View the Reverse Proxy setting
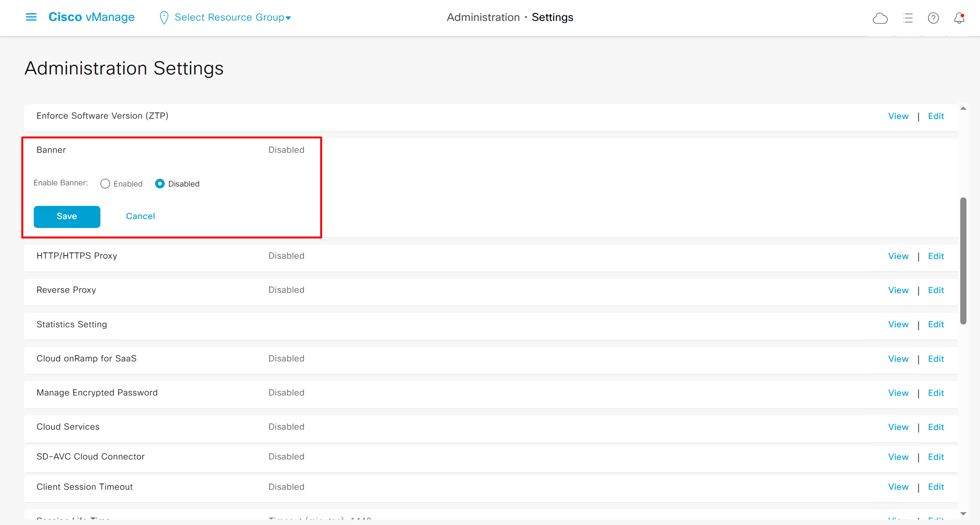This screenshot has width=980, height=525. (898, 290)
